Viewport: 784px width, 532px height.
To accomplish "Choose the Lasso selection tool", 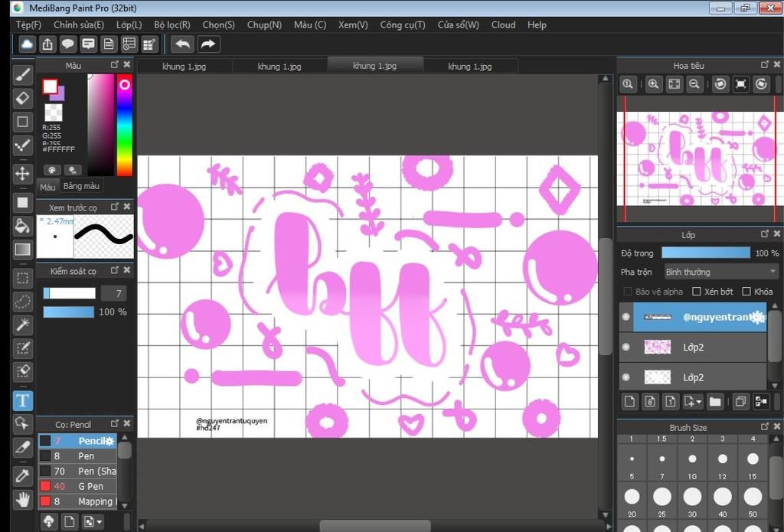I will tap(22, 302).
